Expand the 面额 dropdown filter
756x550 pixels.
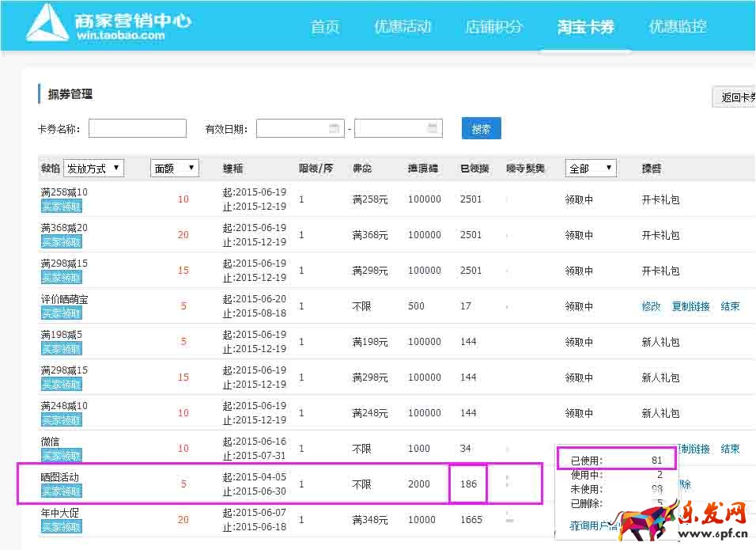click(175, 168)
